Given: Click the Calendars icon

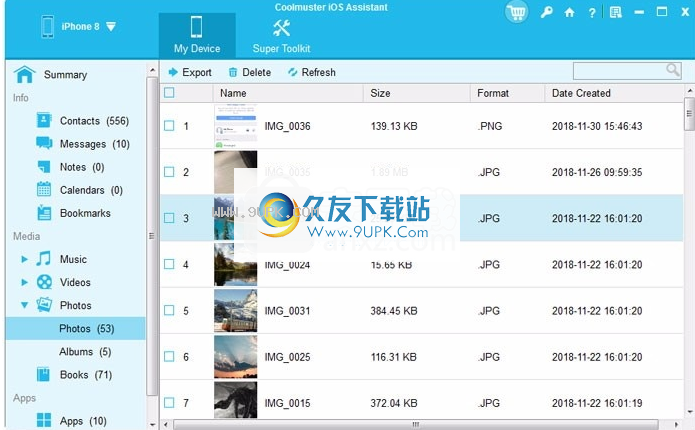Looking at the screenshot, I should coord(44,189).
